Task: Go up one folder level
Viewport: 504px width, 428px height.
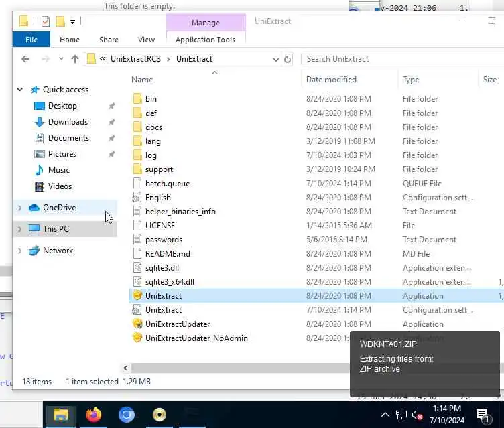Action: pos(74,59)
